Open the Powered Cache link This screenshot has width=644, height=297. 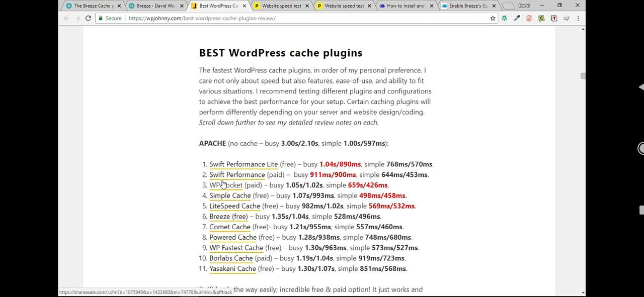coord(233,237)
